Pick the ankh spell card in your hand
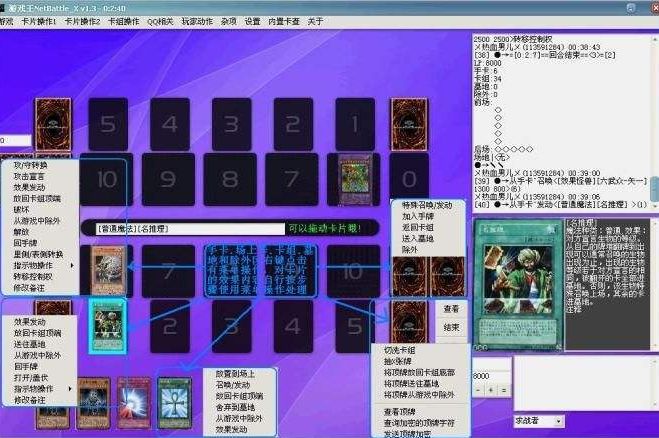659x438 pixels. point(174,403)
